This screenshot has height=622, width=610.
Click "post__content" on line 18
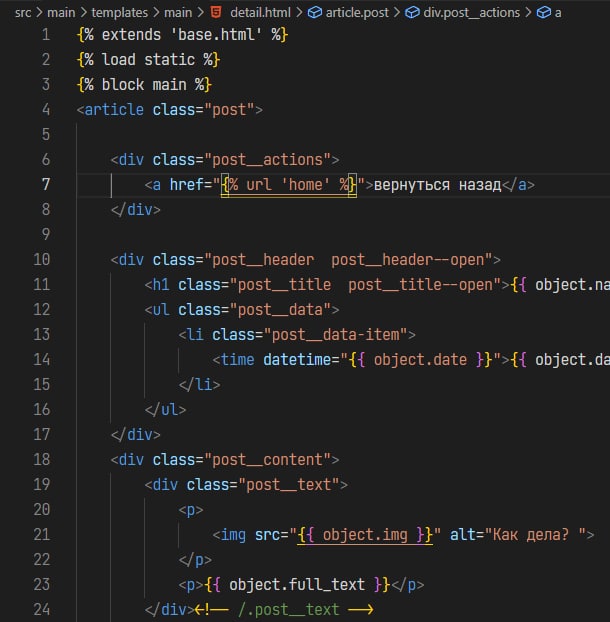[x=268, y=459]
